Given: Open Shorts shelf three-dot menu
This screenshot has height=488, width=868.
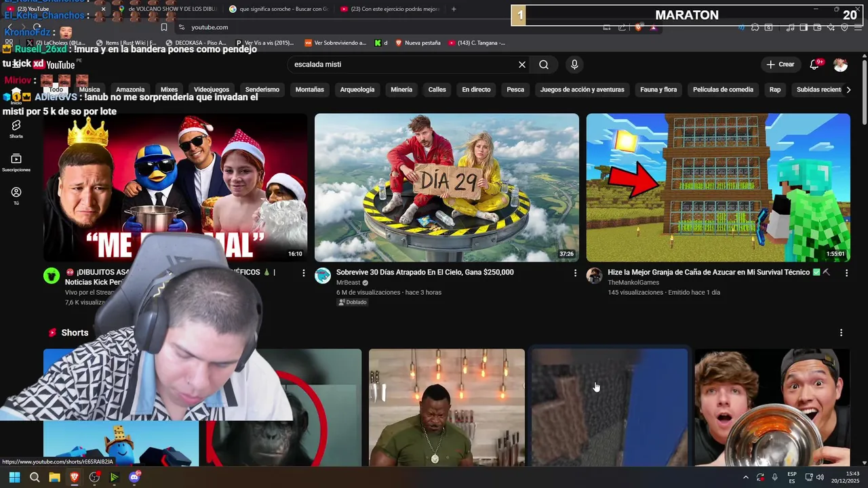Looking at the screenshot, I should [x=841, y=333].
